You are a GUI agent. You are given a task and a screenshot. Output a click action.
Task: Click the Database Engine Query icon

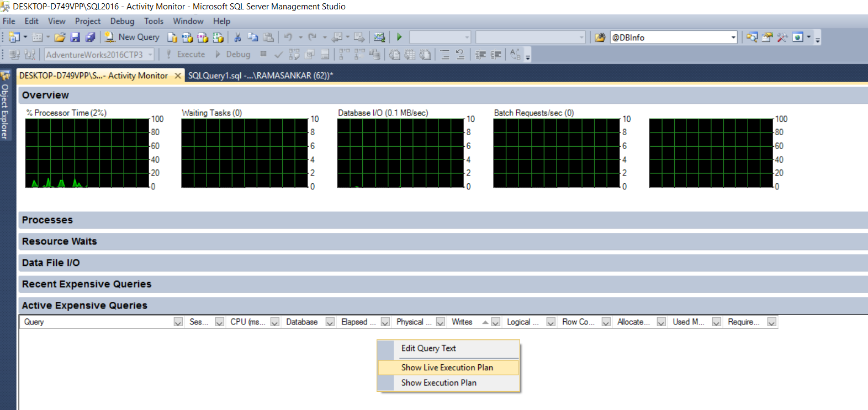(x=172, y=37)
